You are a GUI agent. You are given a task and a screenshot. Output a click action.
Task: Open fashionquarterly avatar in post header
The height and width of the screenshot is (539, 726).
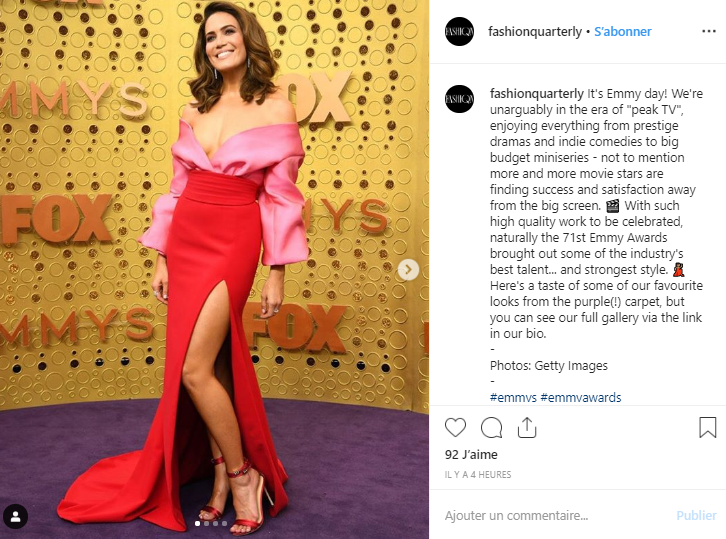[459, 31]
